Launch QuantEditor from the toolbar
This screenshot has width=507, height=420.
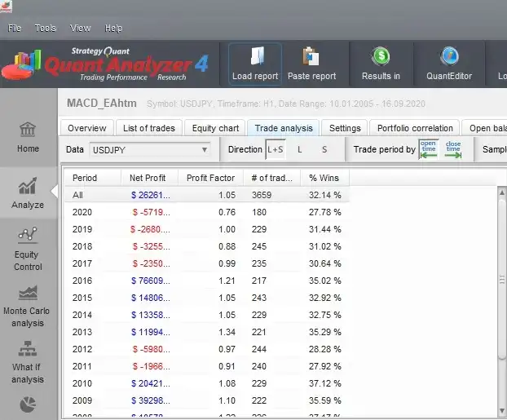(449, 57)
